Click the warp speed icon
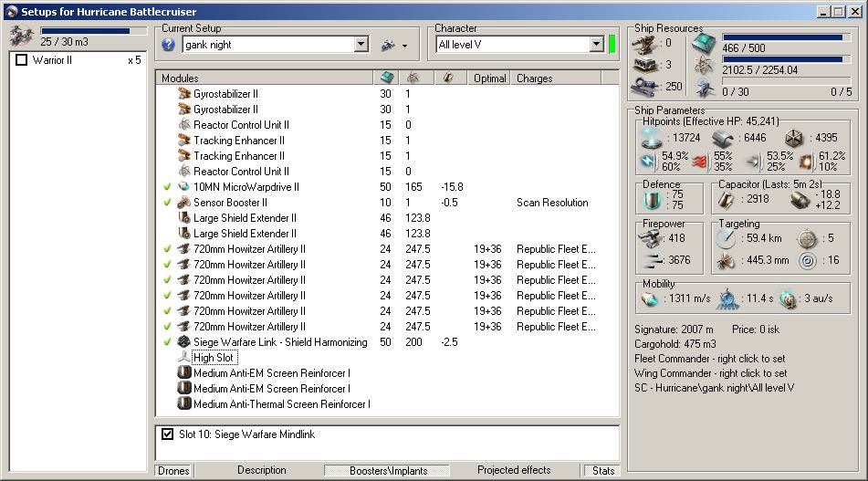868x481 pixels. click(788, 299)
